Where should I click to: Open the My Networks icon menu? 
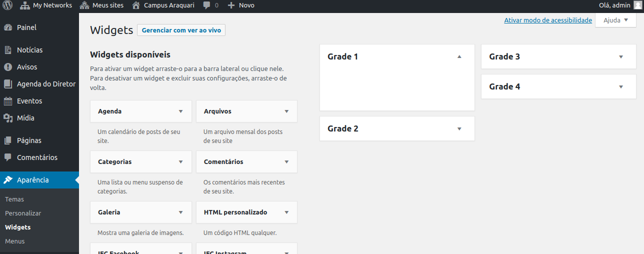click(24, 5)
